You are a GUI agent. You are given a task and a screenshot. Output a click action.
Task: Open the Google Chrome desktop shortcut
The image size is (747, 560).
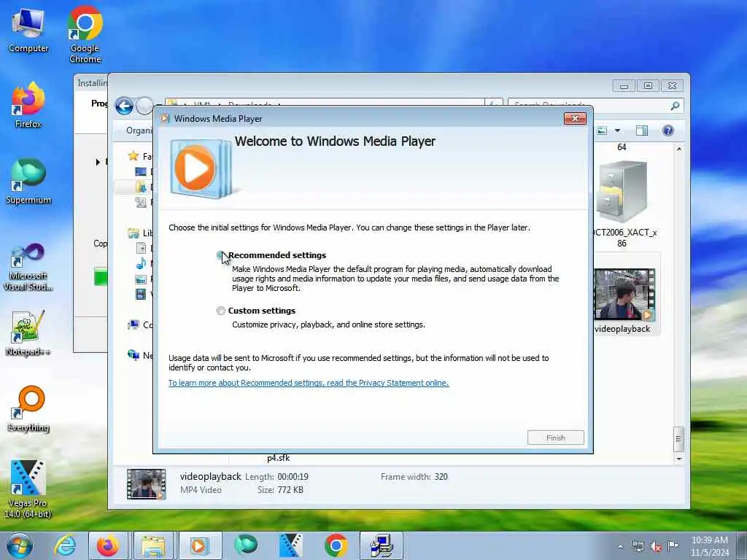point(85,35)
